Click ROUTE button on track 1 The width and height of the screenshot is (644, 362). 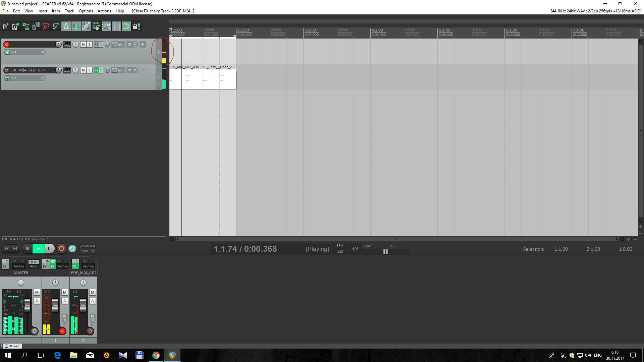click(67, 45)
